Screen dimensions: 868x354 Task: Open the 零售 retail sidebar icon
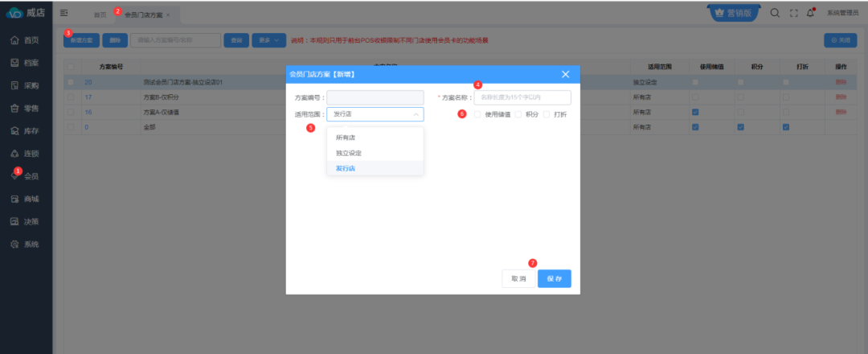pos(14,108)
